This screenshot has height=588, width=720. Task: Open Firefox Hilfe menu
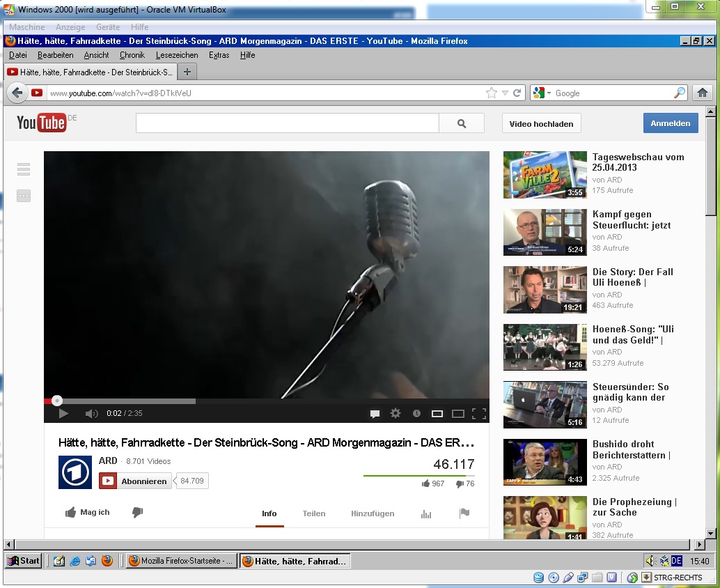[x=247, y=55]
